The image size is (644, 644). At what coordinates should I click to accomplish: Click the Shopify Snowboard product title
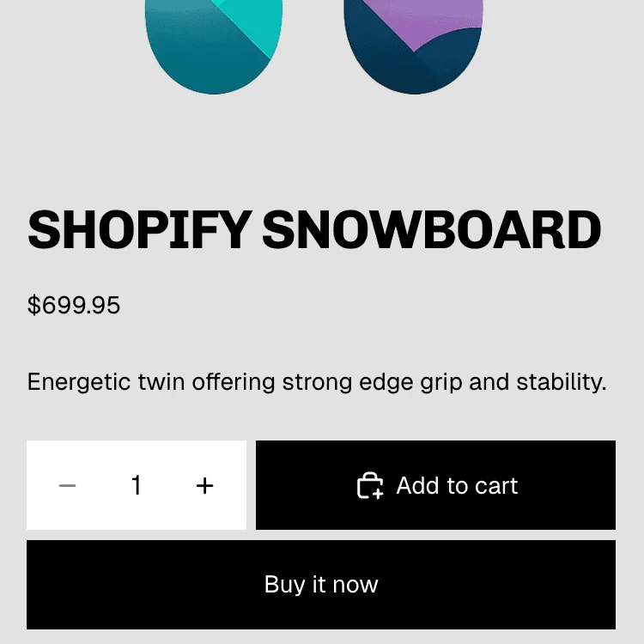point(314,230)
